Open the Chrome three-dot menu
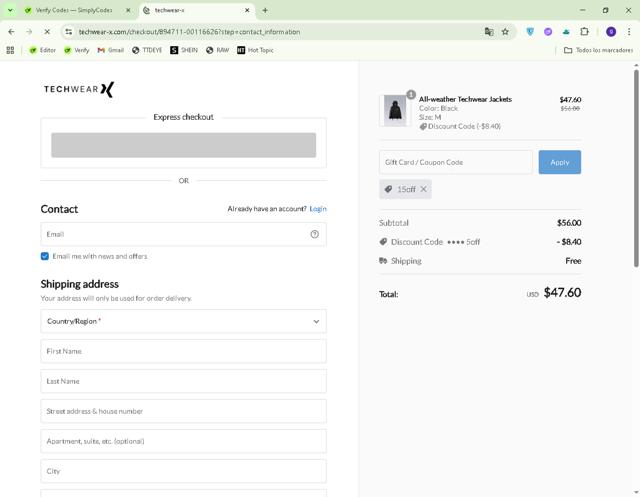This screenshot has width=640, height=497. (629, 31)
